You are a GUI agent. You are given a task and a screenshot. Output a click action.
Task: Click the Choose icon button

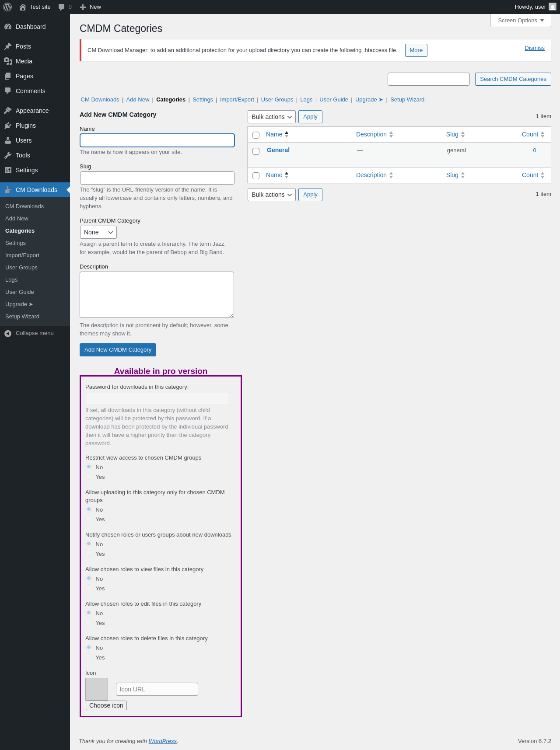click(x=106, y=705)
